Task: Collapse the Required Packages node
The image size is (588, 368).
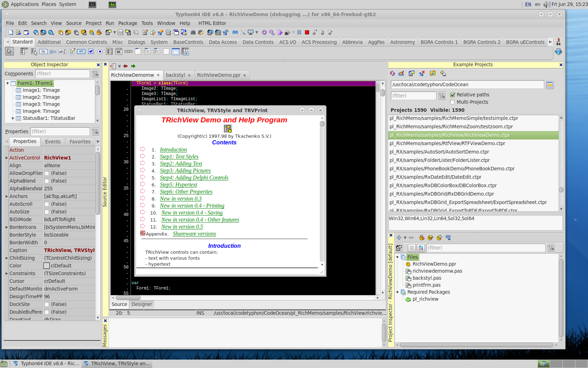Action: pyautogui.click(x=398, y=292)
